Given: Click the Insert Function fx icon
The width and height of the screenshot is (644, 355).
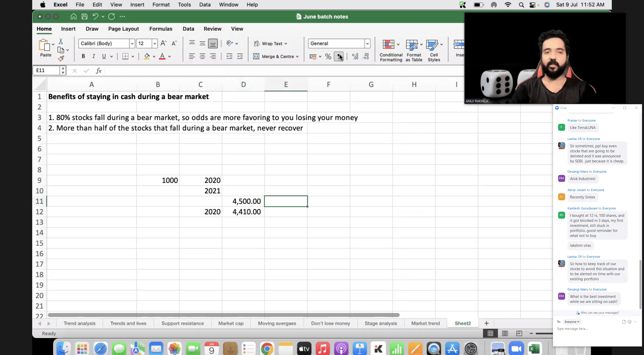Looking at the screenshot, I should (x=99, y=71).
